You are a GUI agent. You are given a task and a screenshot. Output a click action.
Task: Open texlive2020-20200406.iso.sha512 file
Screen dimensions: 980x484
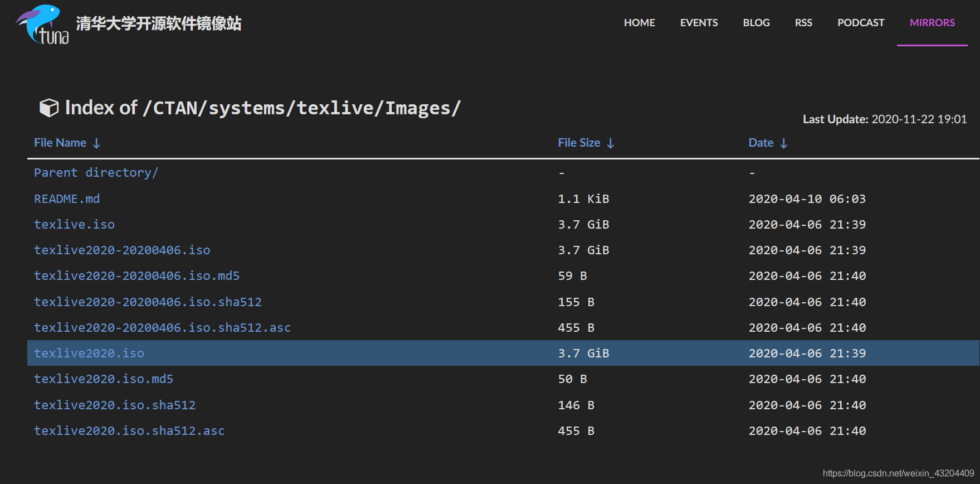click(x=148, y=302)
